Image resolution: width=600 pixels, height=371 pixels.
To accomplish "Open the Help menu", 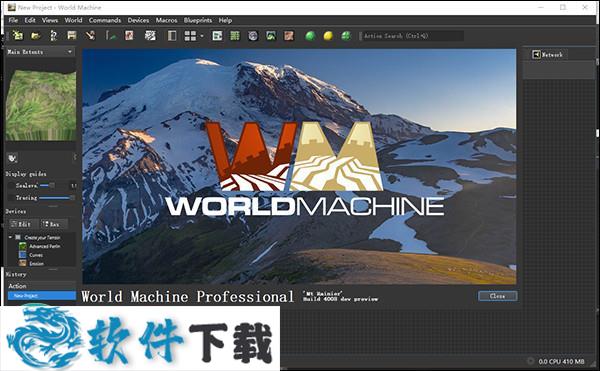I will pyautogui.click(x=225, y=20).
